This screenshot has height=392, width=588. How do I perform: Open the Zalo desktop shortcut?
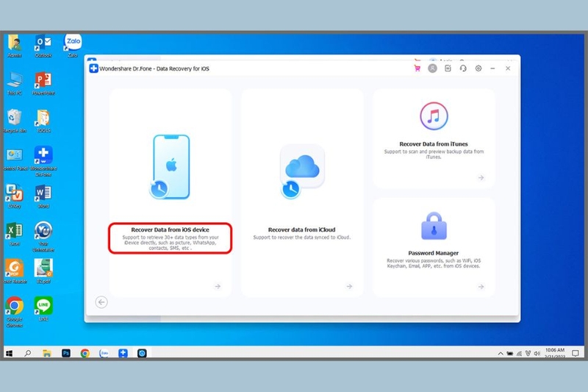(x=73, y=46)
